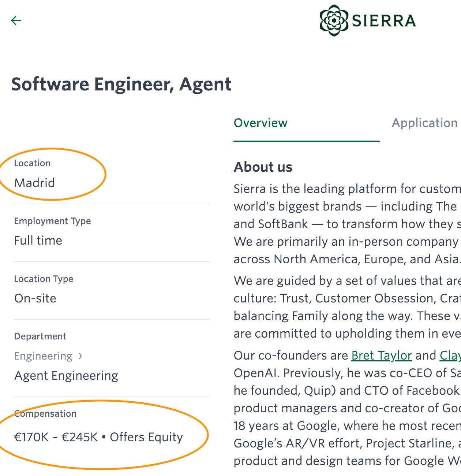Click the 'About us' heading
461x476 pixels.
tap(263, 167)
